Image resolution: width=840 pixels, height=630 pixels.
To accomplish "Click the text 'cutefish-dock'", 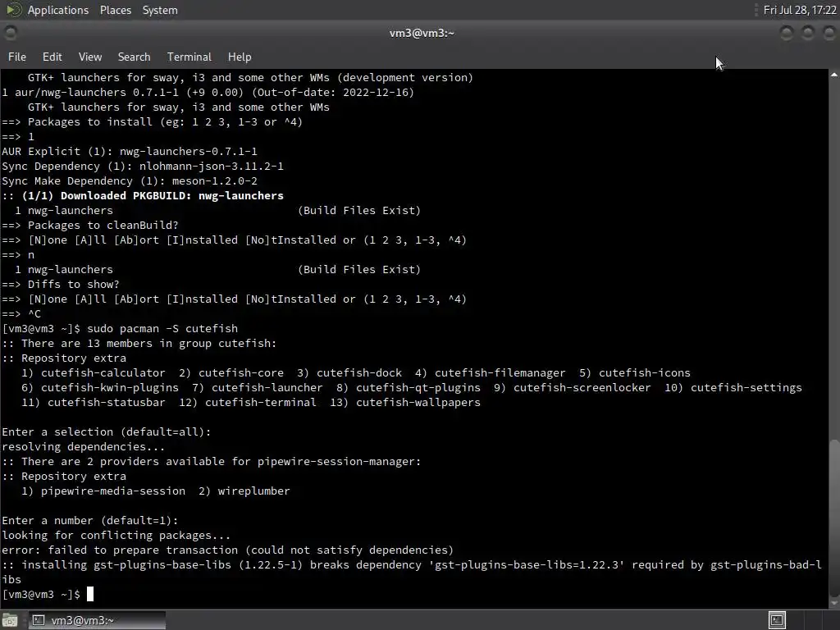I will [359, 373].
